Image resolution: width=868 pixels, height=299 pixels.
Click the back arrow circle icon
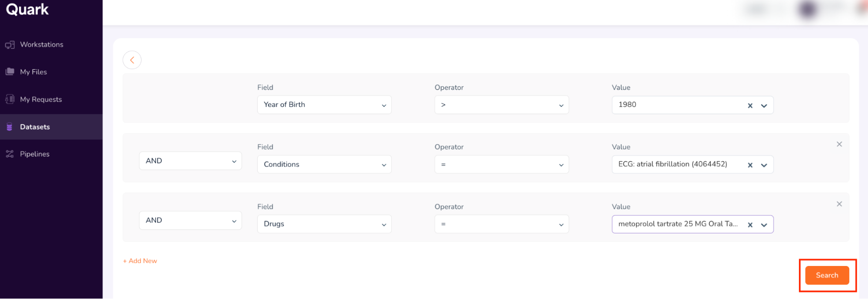132,60
